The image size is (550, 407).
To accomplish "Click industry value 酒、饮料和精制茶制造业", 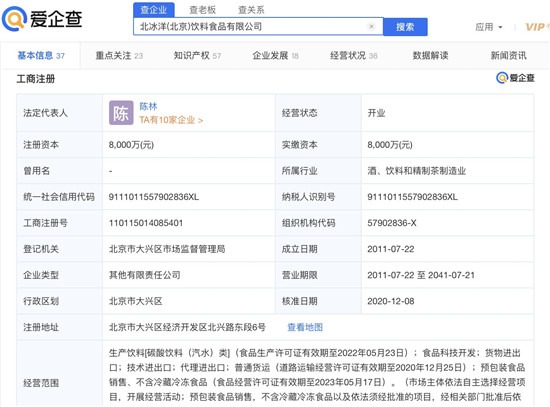I will 416,171.
